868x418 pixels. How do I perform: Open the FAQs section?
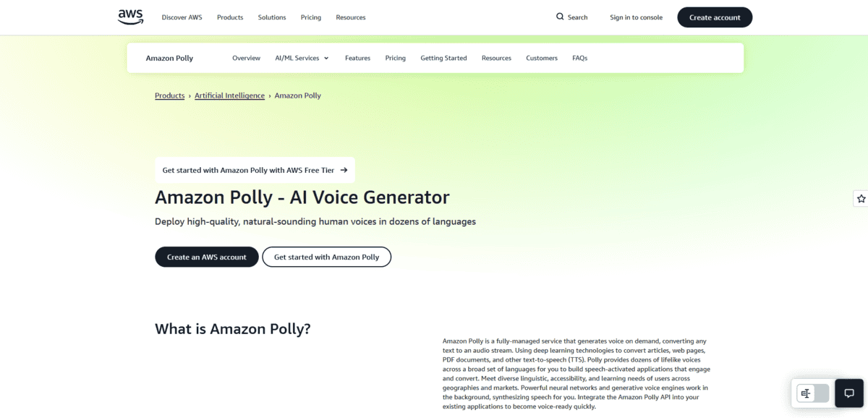(579, 58)
